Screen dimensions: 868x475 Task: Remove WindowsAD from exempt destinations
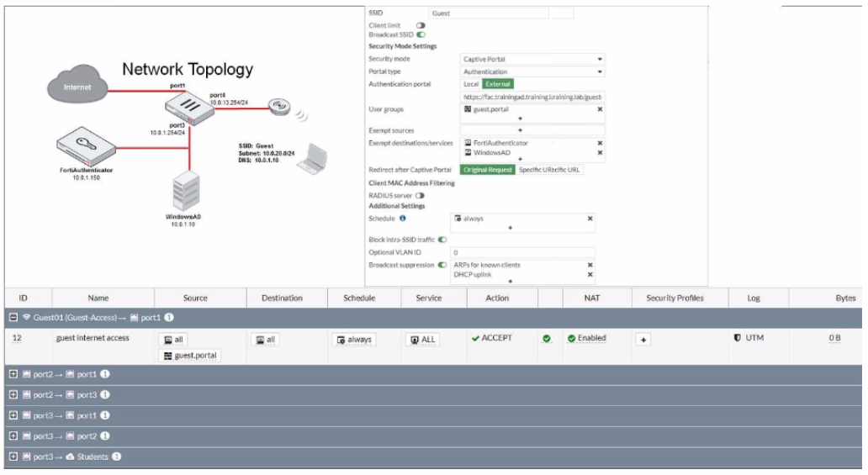[600, 153]
